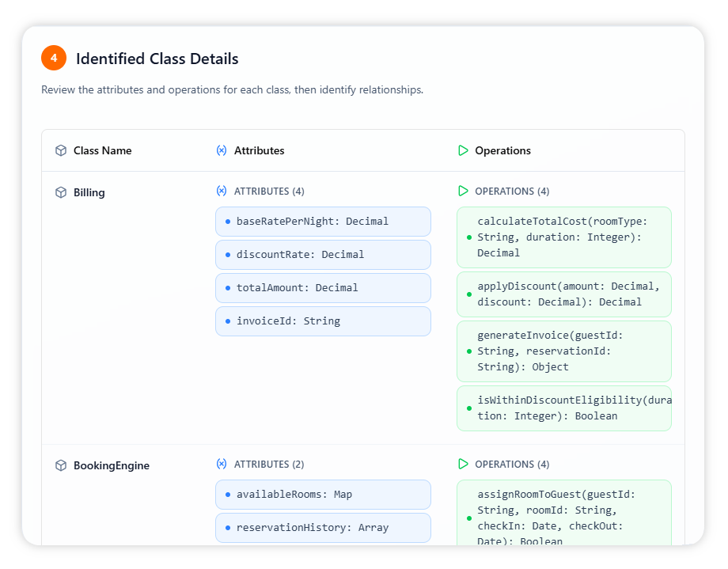Select the baseRatePerNight: Decimal attribute
This screenshot has height=569, width=728.
point(323,222)
